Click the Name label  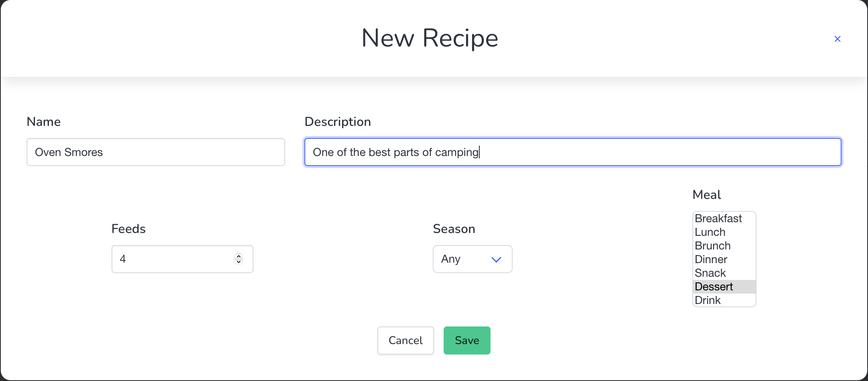point(44,122)
